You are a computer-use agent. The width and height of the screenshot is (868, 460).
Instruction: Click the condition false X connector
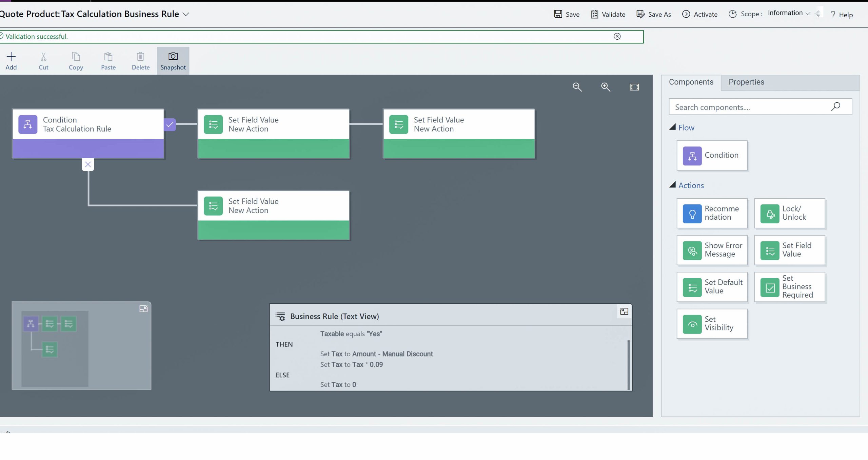click(x=88, y=164)
